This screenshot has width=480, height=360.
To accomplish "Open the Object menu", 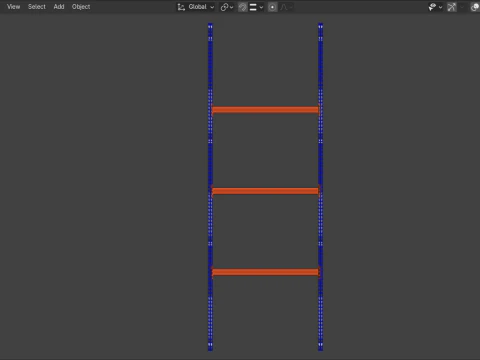I will coord(81,7).
